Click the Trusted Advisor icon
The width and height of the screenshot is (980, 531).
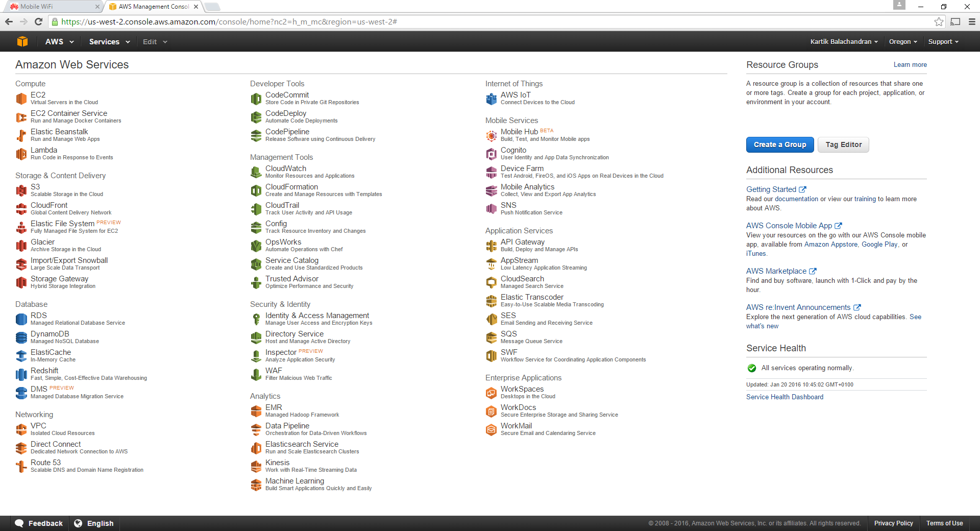tap(256, 282)
